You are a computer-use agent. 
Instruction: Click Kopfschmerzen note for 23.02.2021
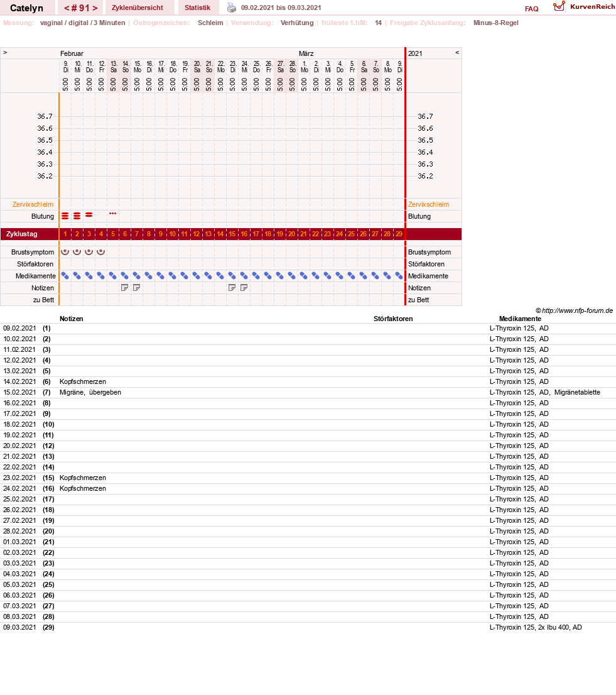coord(83,478)
